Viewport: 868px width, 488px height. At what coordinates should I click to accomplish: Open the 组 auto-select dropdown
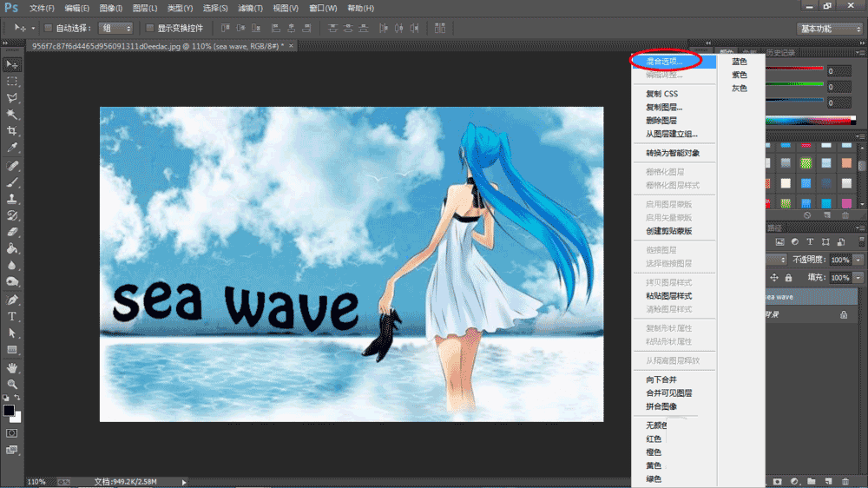[x=115, y=28]
